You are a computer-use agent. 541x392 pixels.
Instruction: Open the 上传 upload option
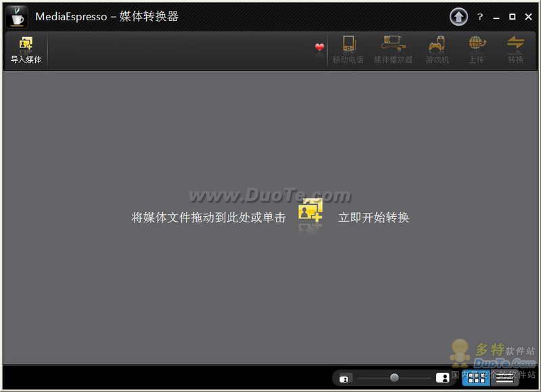[477, 50]
